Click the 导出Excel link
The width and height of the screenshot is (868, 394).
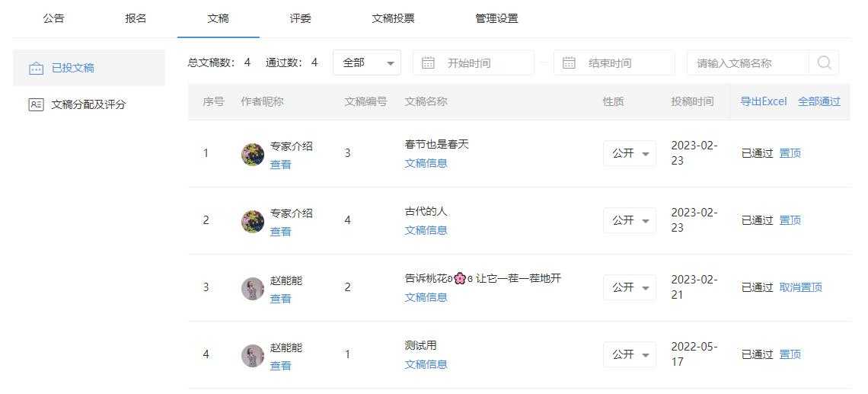pos(764,101)
